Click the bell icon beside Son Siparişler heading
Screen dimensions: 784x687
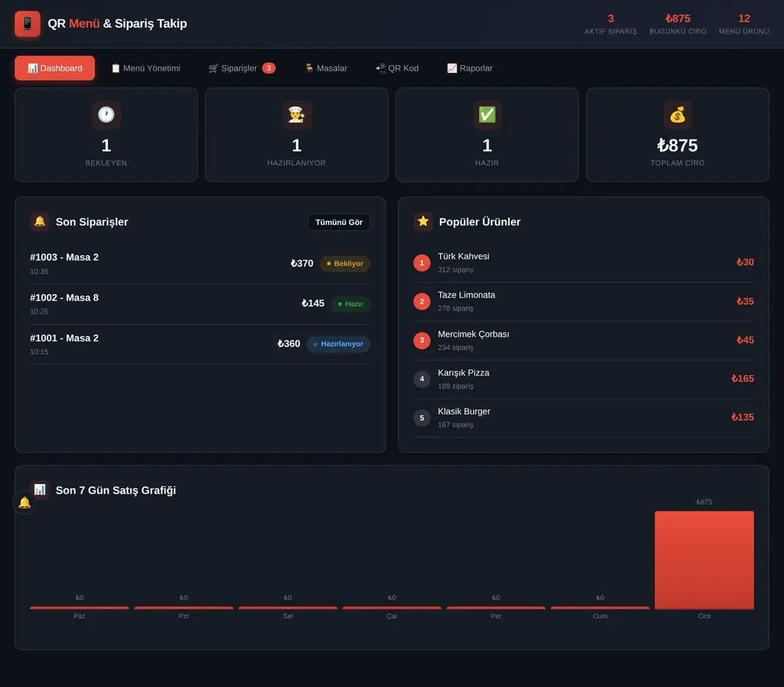click(40, 222)
